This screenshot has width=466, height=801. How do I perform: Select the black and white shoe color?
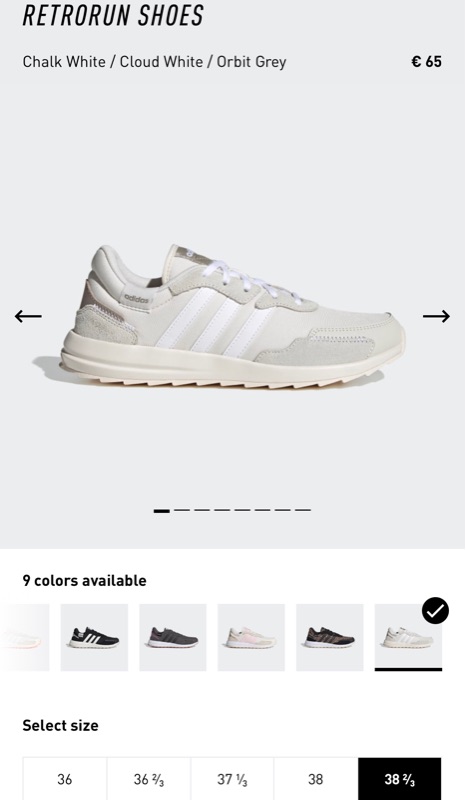(94, 637)
